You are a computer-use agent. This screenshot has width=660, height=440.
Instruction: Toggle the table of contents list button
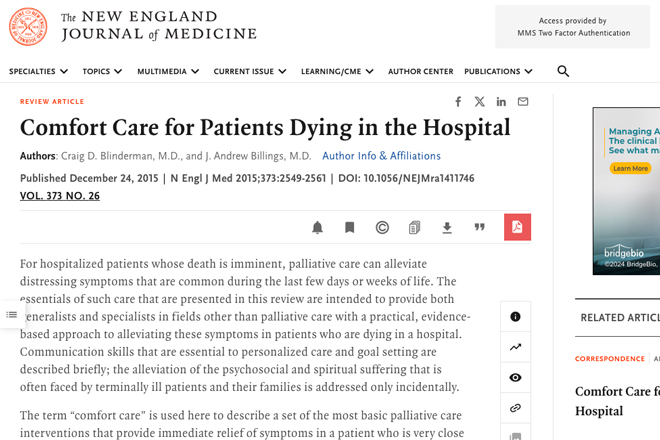(x=12, y=315)
